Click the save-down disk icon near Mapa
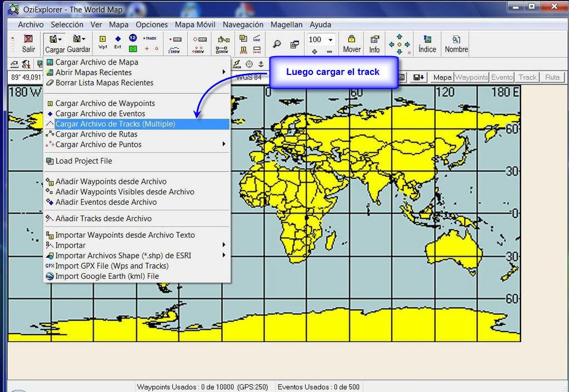Image resolution: width=569 pixels, height=392 pixels. [x=419, y=77]
